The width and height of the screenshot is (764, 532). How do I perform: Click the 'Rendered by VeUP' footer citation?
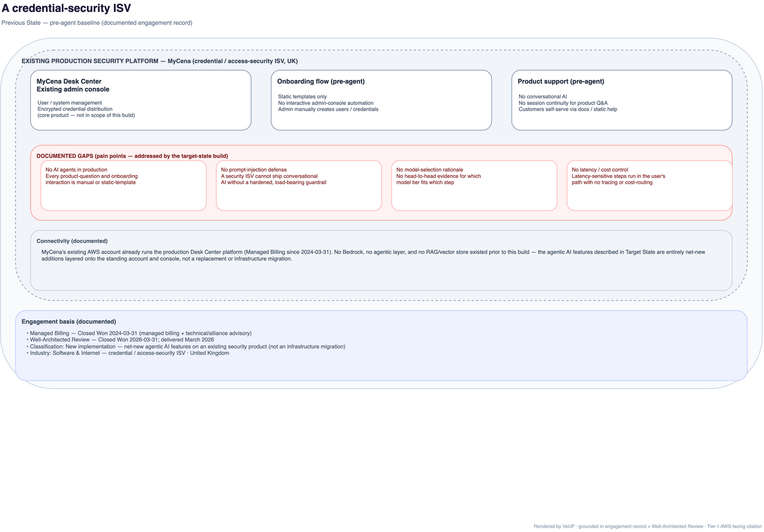[x=647, y=526]
